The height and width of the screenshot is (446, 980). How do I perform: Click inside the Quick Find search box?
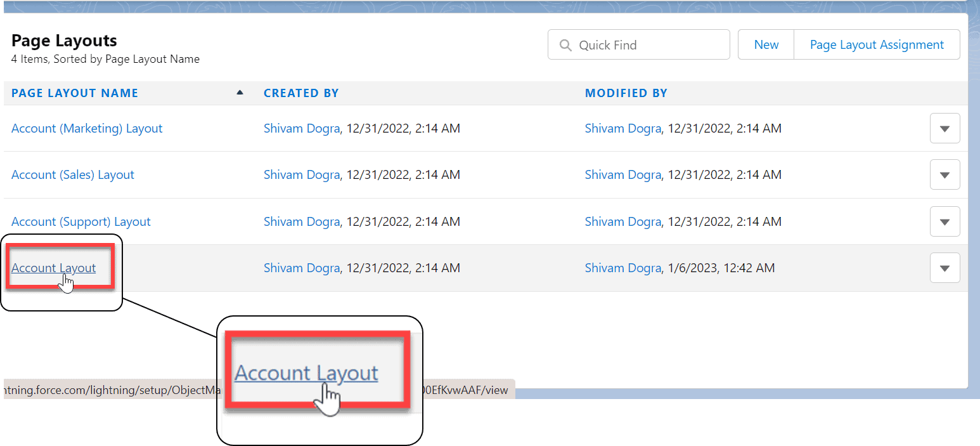click(x=640, y=44)
